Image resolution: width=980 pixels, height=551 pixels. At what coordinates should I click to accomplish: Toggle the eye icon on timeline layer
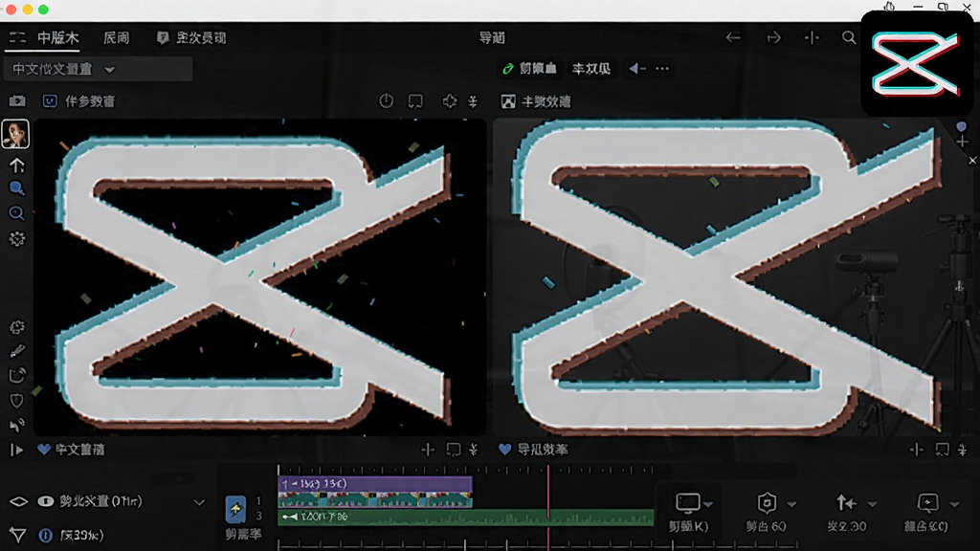[19, 501]
